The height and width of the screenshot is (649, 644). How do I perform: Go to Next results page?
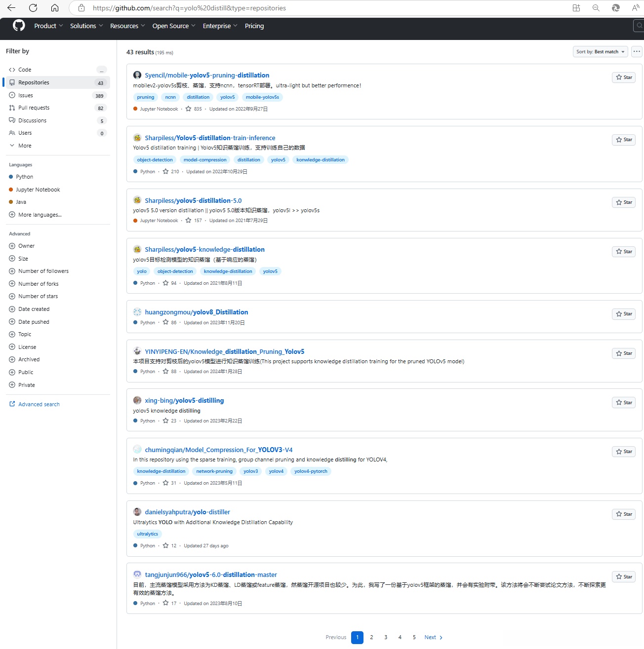pos(434,637)
